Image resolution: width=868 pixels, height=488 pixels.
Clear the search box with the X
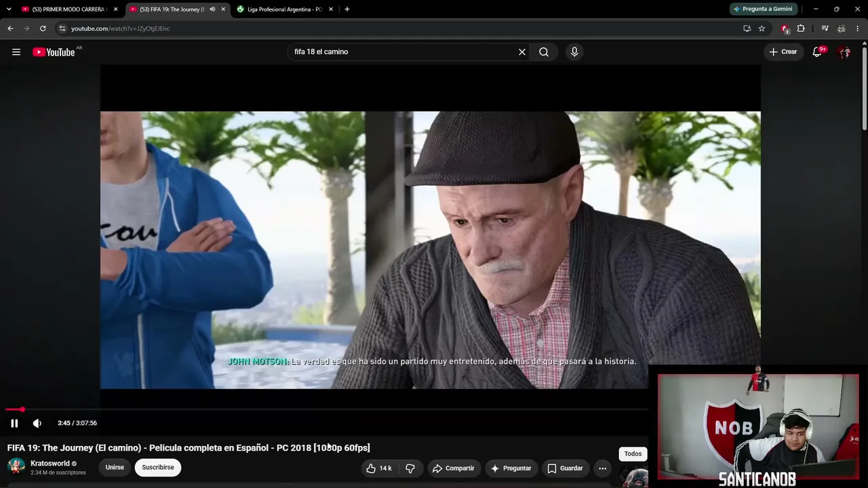[522, 52]
